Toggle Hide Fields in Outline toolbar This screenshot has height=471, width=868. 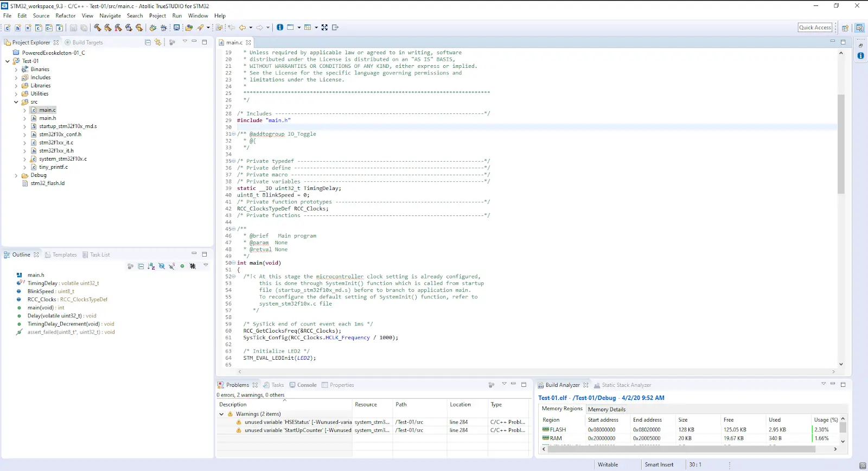point(162,266)
